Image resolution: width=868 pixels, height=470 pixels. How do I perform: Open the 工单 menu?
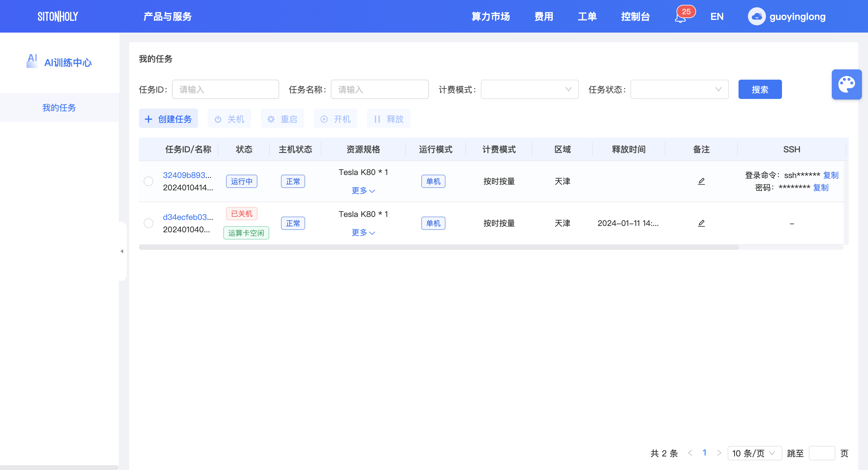coord(587,17)
